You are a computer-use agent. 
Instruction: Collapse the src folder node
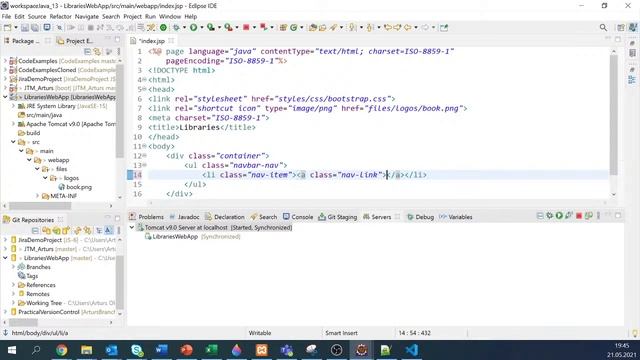pos(13,142)
